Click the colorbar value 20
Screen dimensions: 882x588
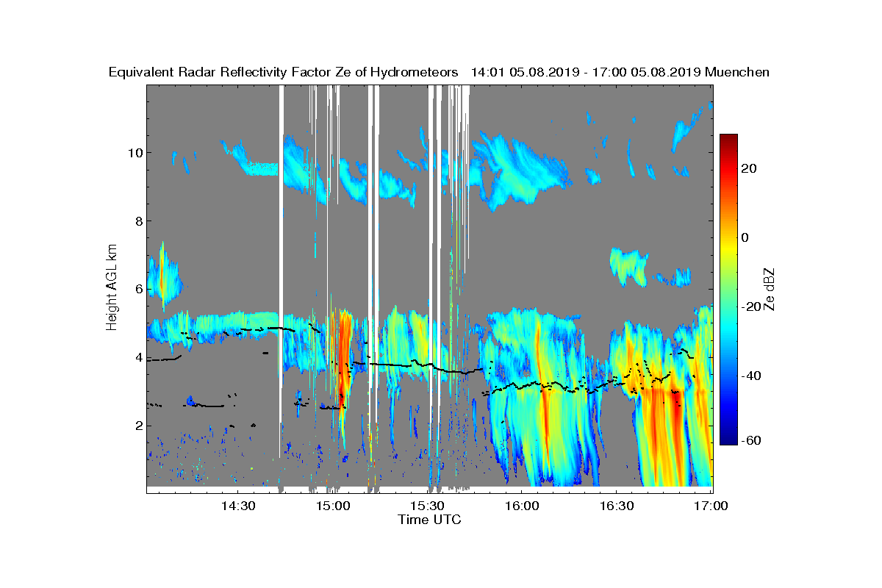750,168
